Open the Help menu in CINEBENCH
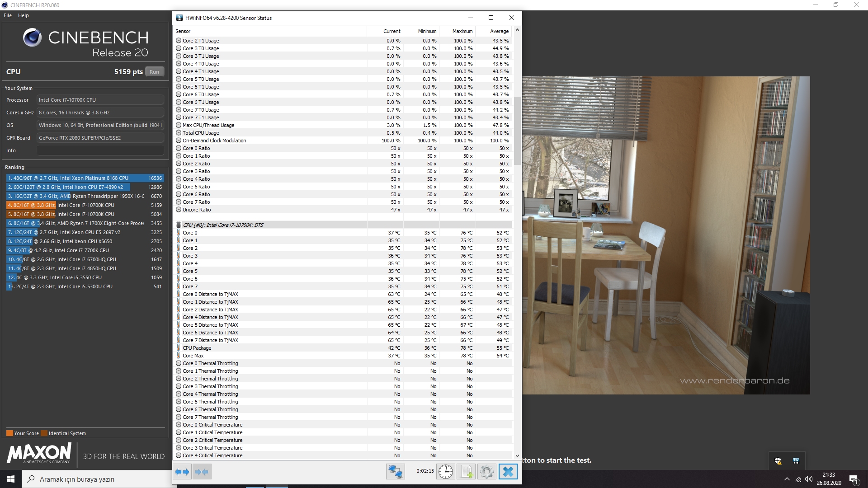Screen dimensions: 868x488 tap(24, 15)
